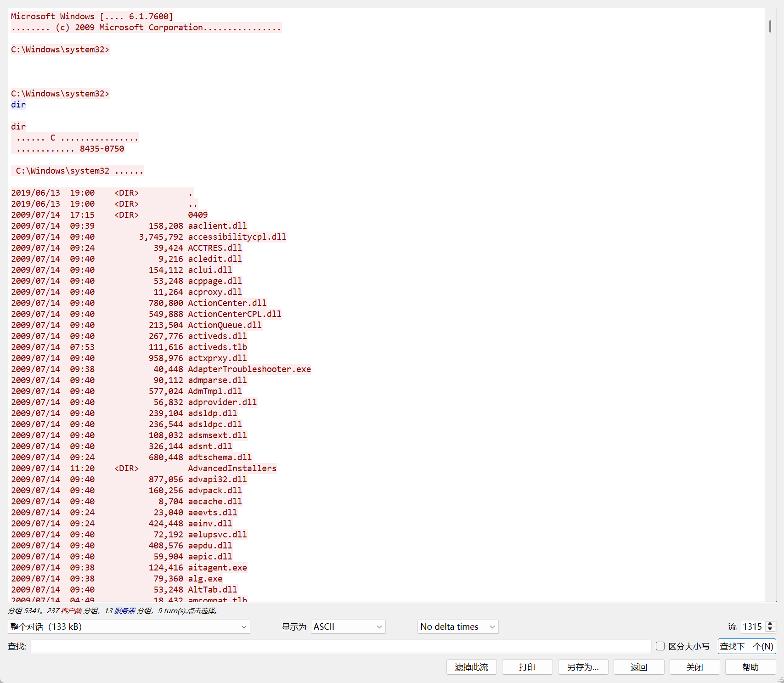This screenshot has width=784, height=683.
Task: Click the 打印 print button
Action: coord(527,667)
